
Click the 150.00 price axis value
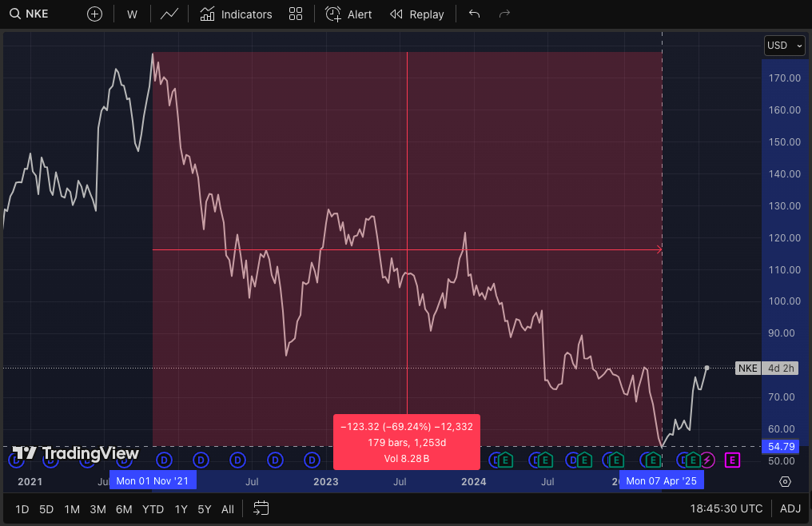point(785,142)
